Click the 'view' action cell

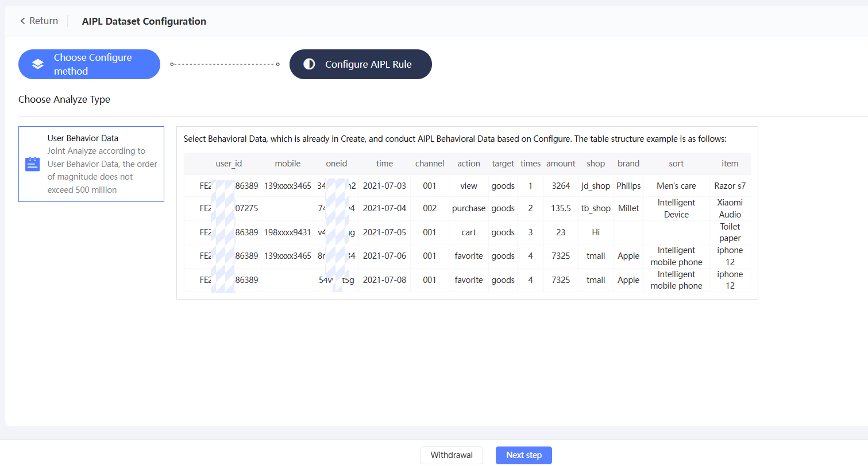coord(469,186)
